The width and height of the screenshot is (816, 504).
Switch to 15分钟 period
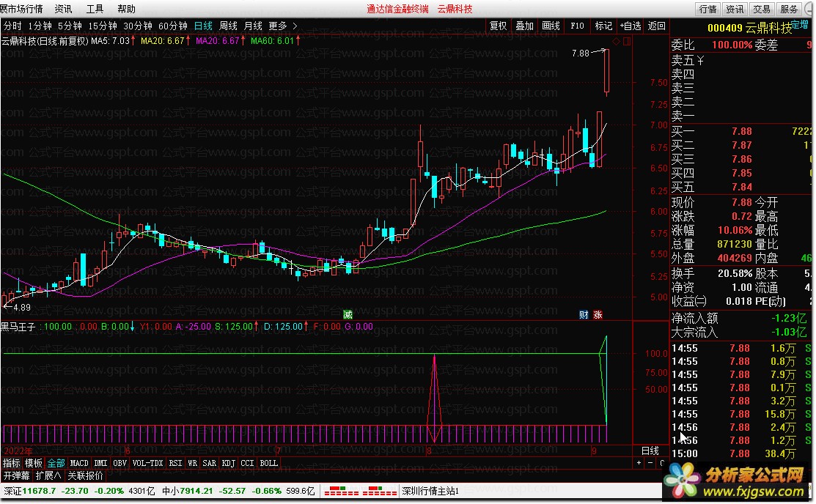click(103, 26)
